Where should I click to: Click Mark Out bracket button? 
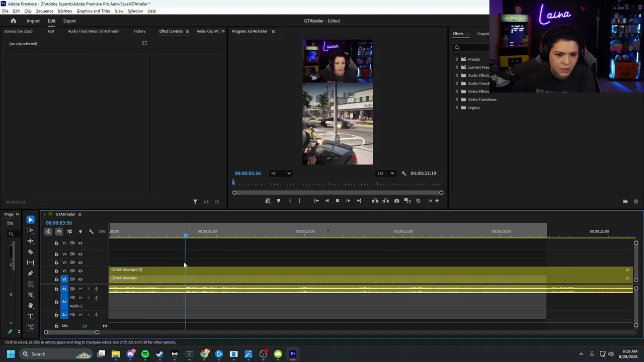point(299,201)
